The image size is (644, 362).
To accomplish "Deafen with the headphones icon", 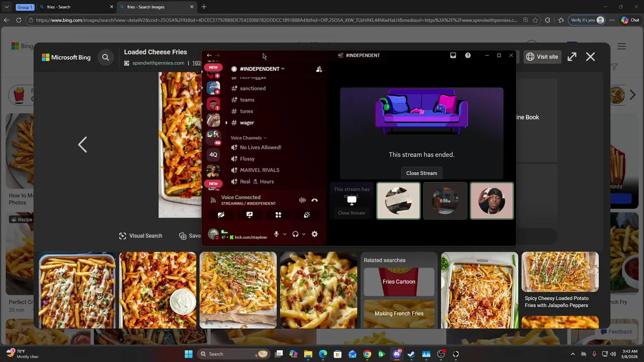I will tap(295, 234).
